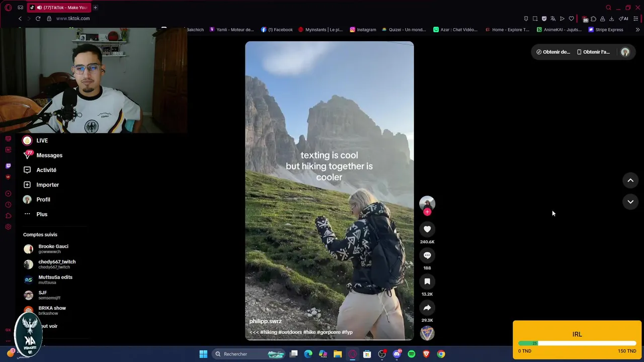Go to previous video with up chevron
This screenshot has width=644, height=362.
630,180
